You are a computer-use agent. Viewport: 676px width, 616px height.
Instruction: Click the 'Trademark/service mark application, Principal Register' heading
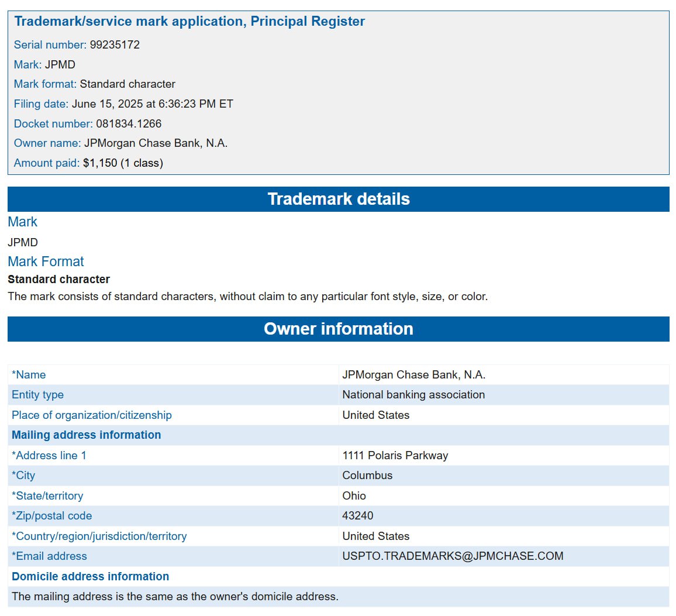tap(189, 21)
